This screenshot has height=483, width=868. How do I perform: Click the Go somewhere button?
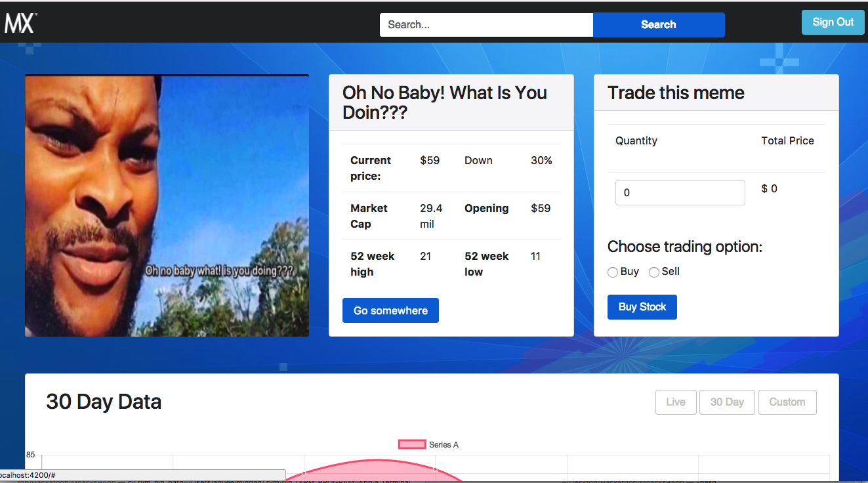point(390,310)
